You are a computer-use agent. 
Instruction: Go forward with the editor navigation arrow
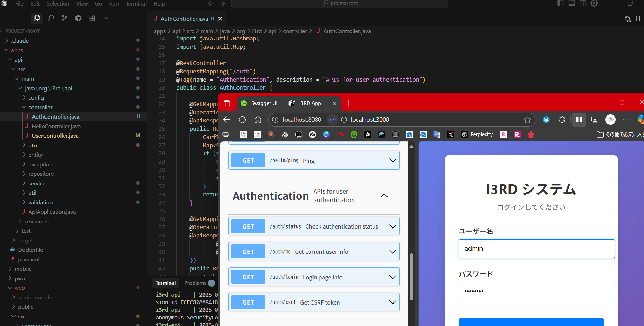222,3
